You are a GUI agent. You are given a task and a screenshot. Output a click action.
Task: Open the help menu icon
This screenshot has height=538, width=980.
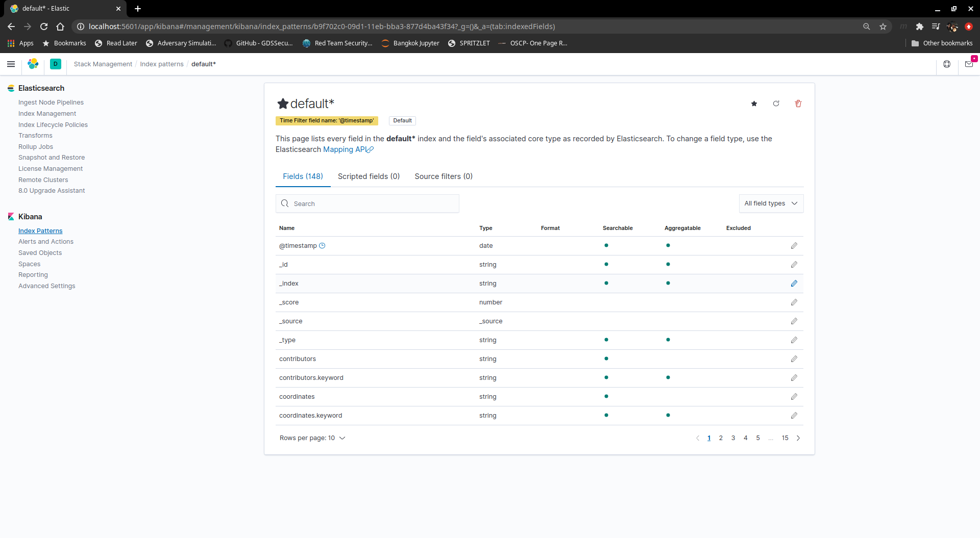947,64
